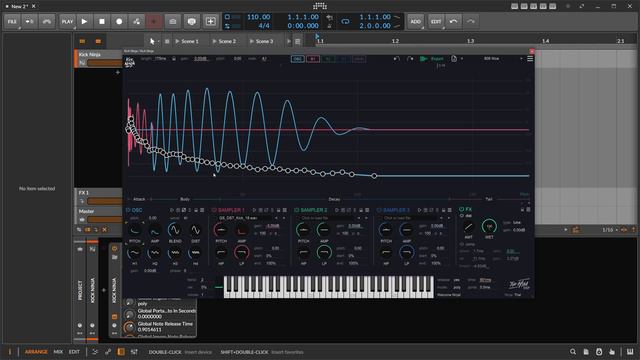Click the Kick Ninja undo icon
640x360 pixels.
(396, 59)
